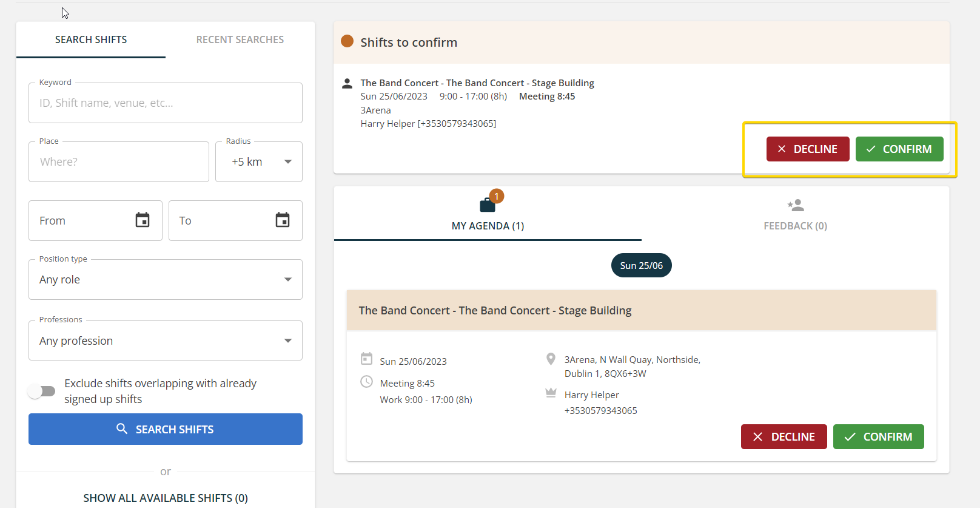
Task: Click the Keyword search input field
Action: click(x=166, y=103)
